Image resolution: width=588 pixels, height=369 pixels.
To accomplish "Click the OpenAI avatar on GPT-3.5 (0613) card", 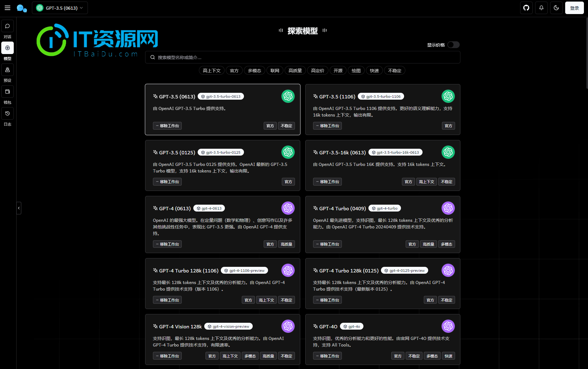I will point(288,96).
